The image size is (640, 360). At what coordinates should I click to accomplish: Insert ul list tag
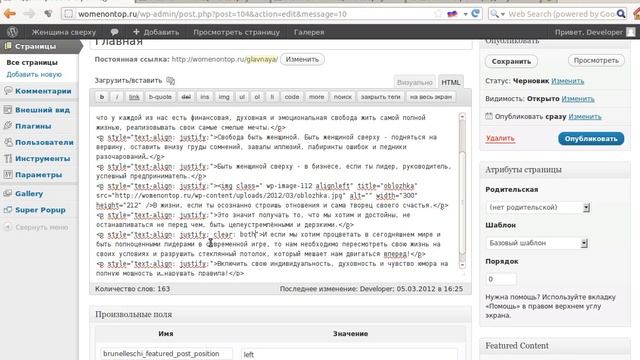tap(242, 97)
